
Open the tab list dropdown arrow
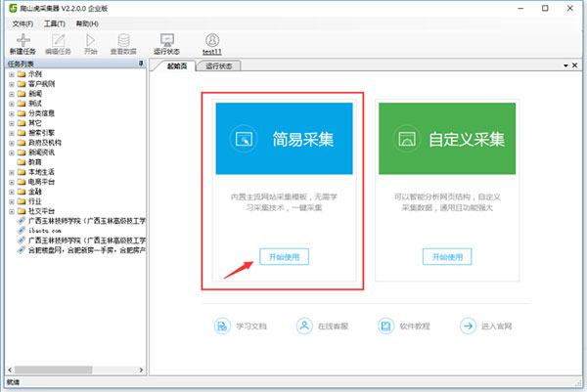click(x=565, y=65)
